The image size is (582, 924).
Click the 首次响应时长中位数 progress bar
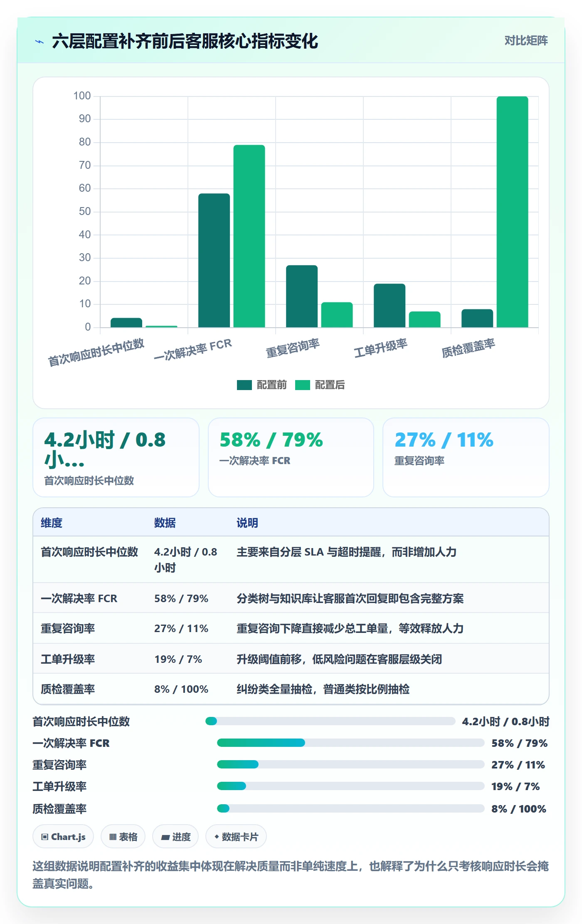pyautogui.click(x=330, y=721)
